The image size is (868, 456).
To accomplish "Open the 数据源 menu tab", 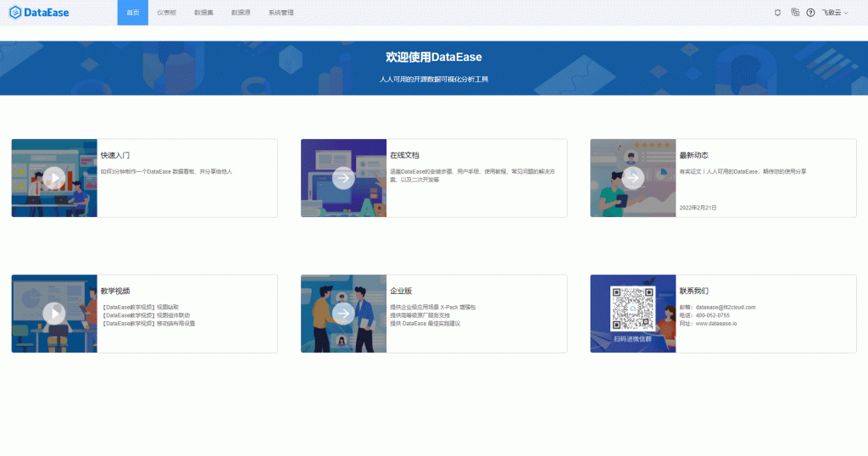I will tap(241, 12).
